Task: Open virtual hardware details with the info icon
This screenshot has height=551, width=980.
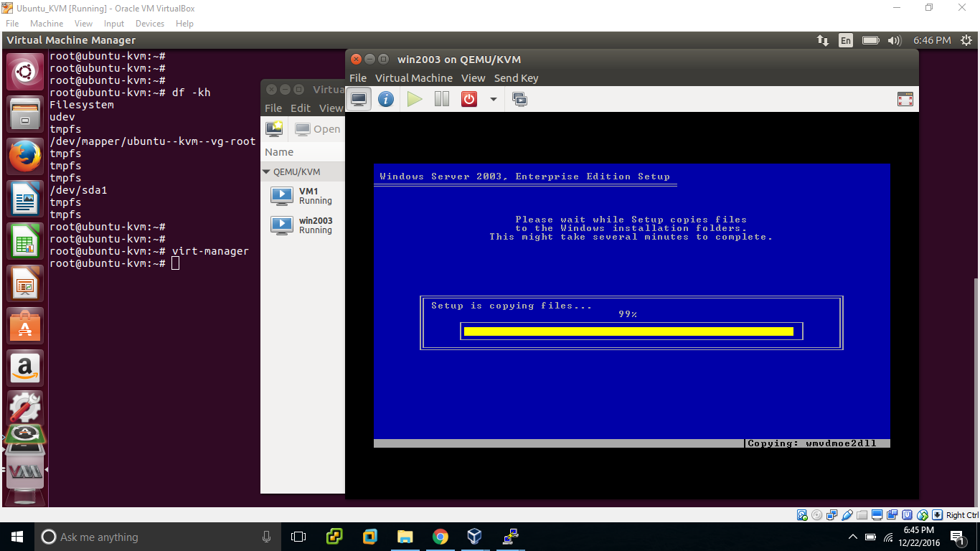Action: pyautogui.click(x=386, y=99)
